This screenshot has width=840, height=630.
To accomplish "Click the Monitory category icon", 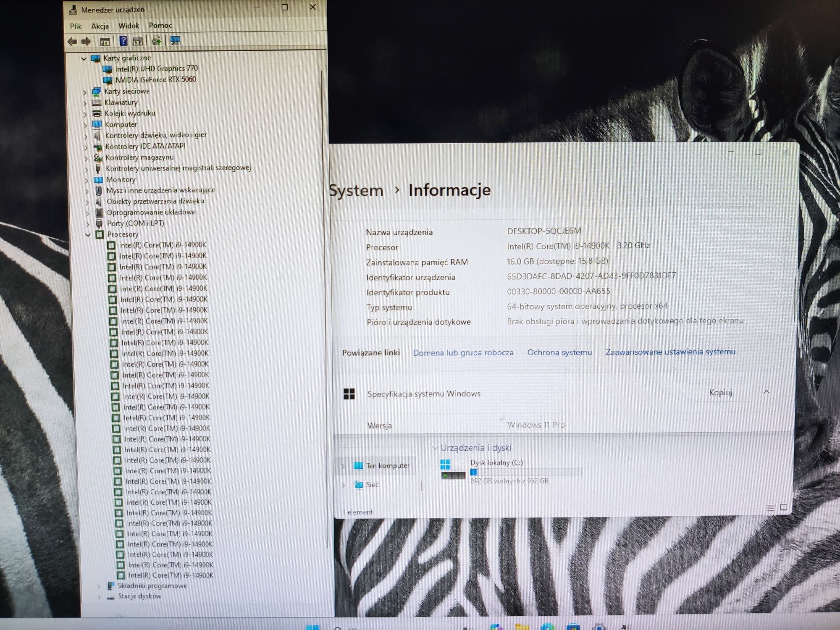I will pyautogui.click(x=99, y=180).
